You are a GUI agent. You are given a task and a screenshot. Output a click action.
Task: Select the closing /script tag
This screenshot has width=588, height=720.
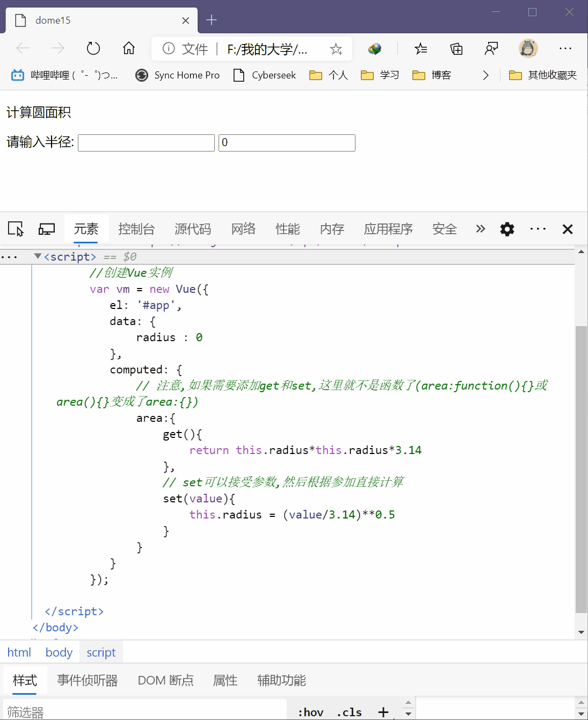pos(74,611)
